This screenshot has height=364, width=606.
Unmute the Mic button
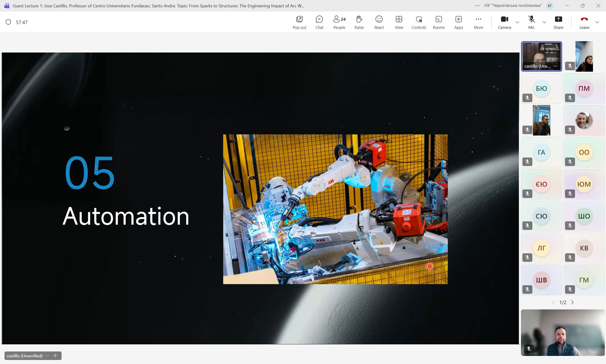point(531,22)
